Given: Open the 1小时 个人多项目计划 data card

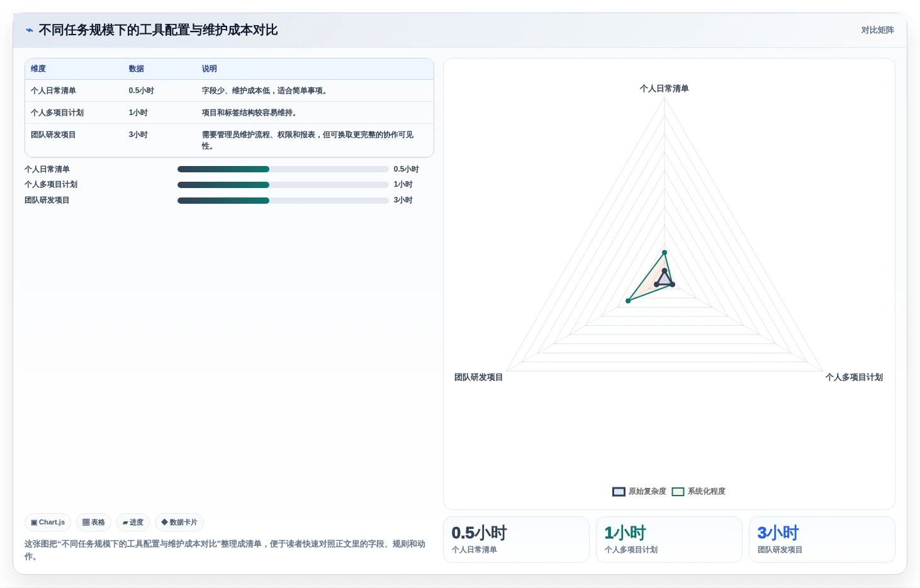Looking at the screenshot, I should (669, 540).
